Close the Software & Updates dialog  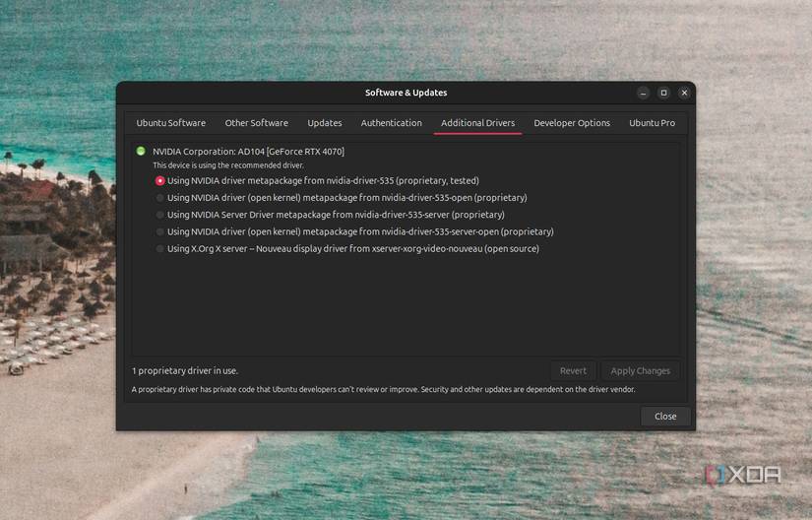point(665,417)
